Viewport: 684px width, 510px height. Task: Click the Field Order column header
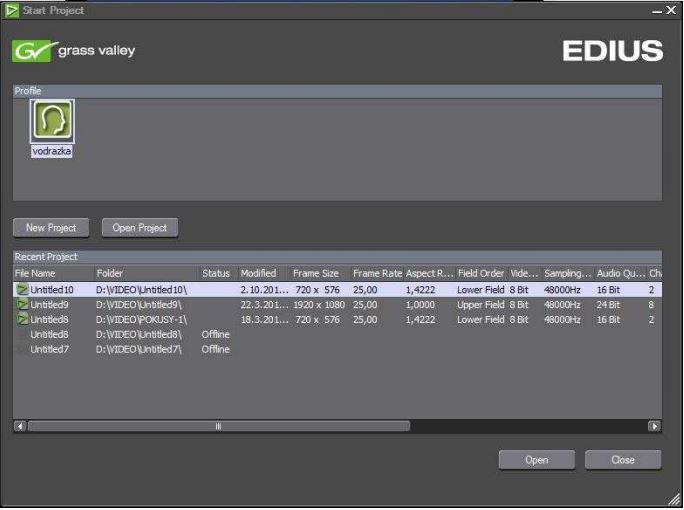pos(481,274)
